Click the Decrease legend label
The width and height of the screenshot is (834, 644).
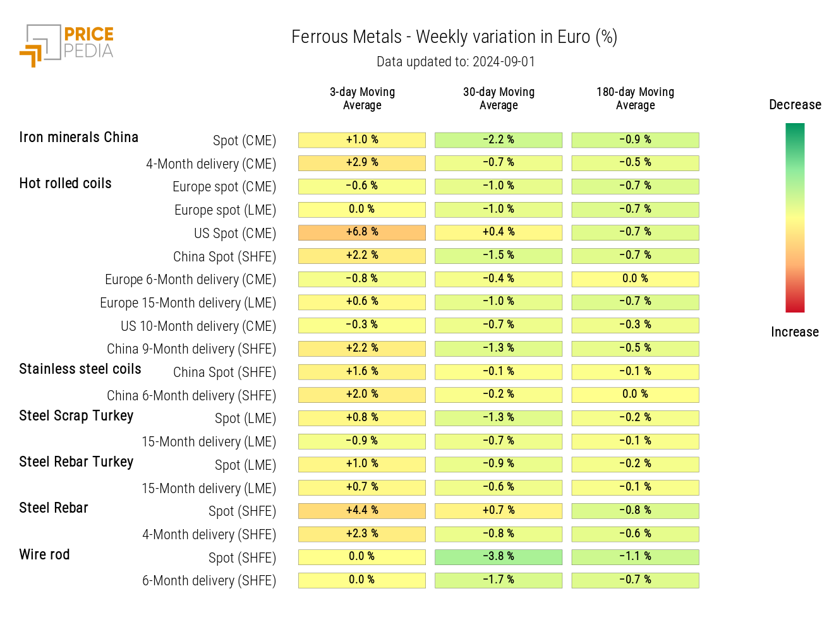tap(795, 105)
